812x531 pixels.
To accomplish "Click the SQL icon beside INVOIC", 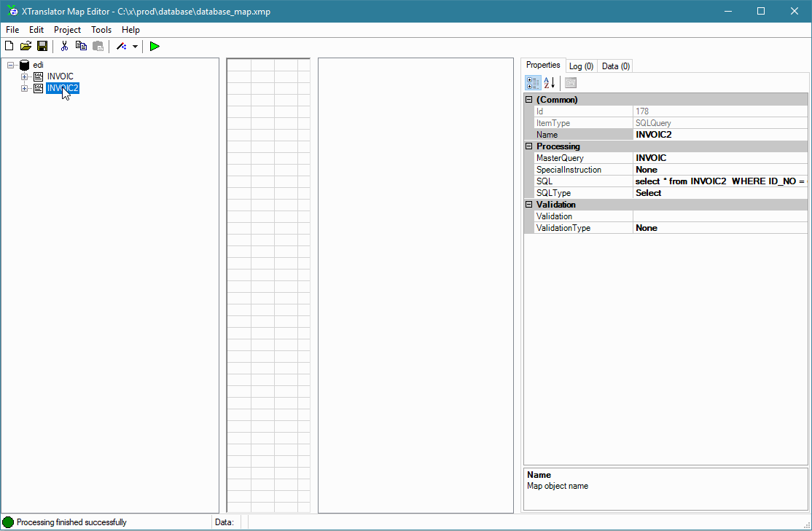I will click(x=39, y=76).
